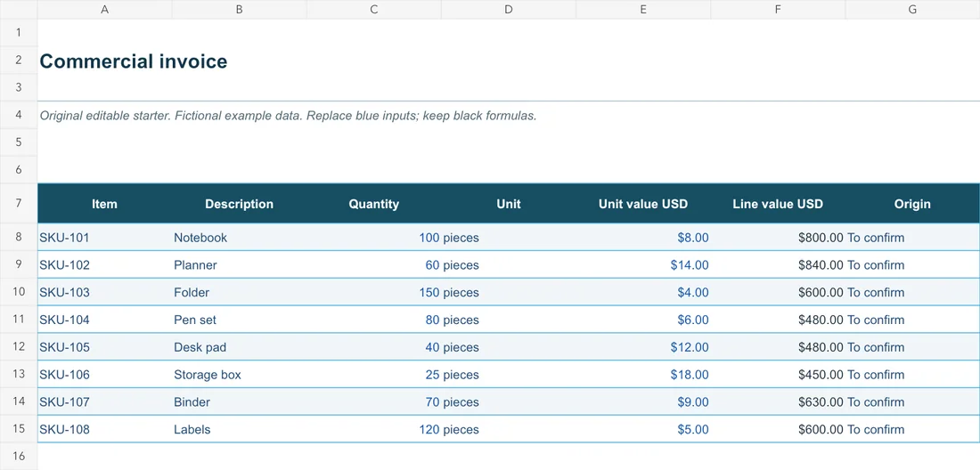Select quantity cell showing 120
980x470 pixels.
click(374, 429)
